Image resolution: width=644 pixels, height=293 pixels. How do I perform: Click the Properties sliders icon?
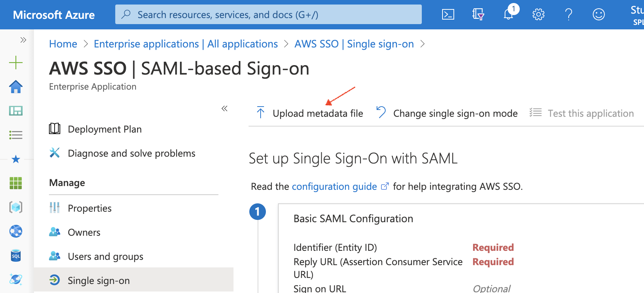[55, 208]
